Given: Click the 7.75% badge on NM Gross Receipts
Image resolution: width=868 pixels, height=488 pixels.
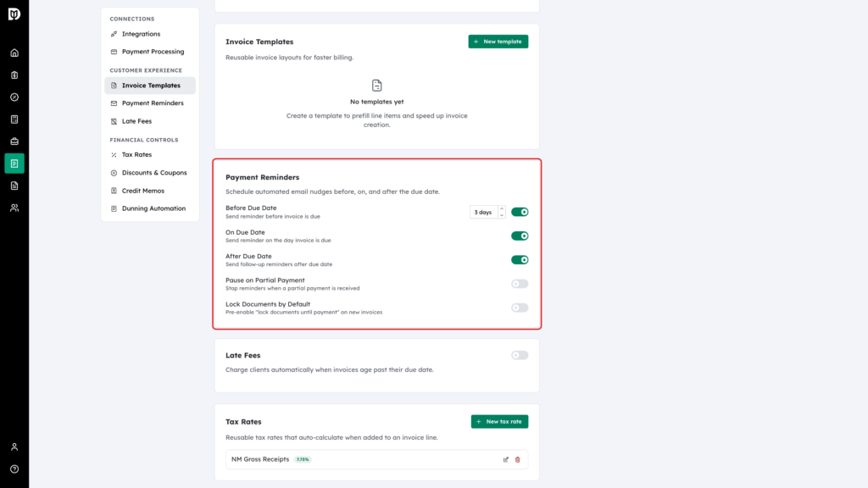Looking at the screenshot, I should click(303, 459).
